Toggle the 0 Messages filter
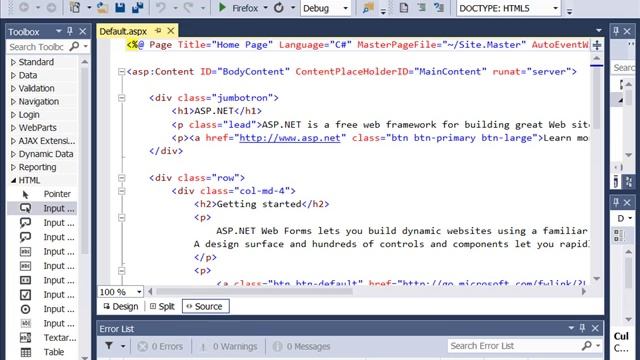 (302, 347)
